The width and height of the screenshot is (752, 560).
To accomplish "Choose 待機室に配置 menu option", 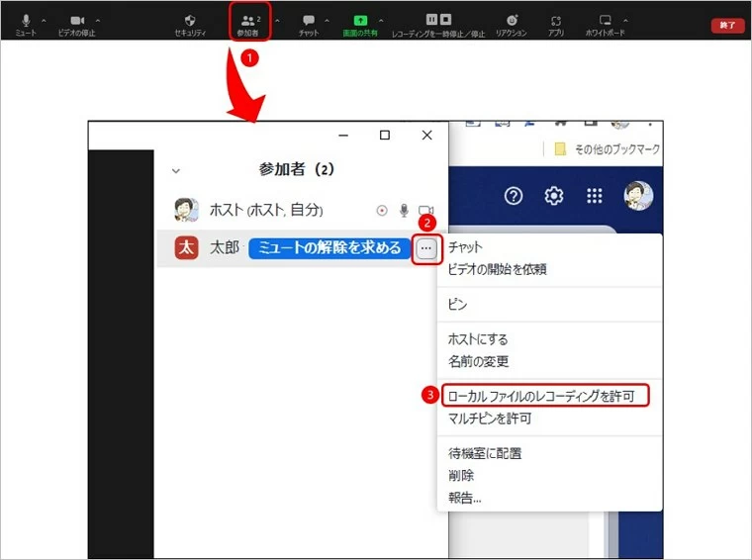I will pyautogui.click(x=485, y=452).
